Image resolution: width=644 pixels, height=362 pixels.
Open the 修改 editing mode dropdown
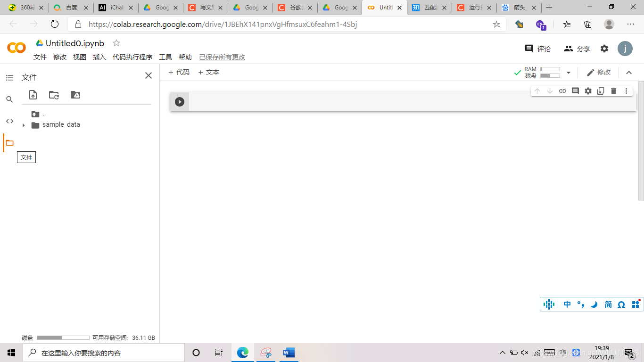coord(598,72)
